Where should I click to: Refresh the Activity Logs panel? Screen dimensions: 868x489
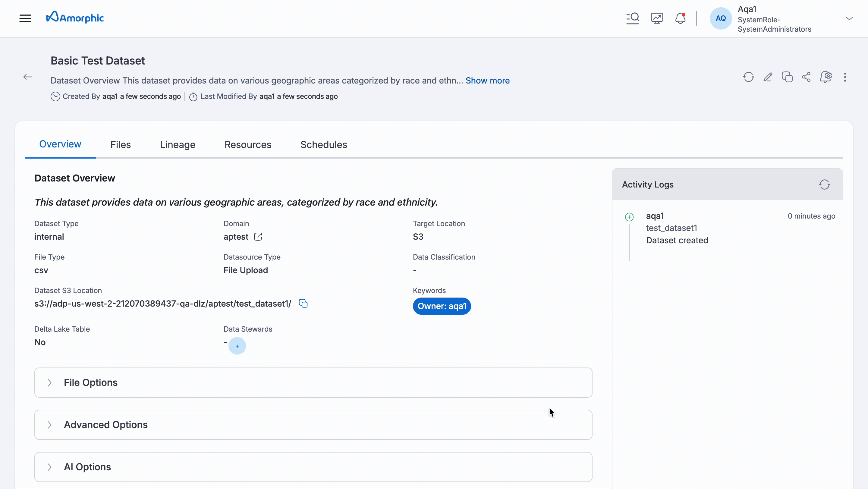click(x=824, y=185)
